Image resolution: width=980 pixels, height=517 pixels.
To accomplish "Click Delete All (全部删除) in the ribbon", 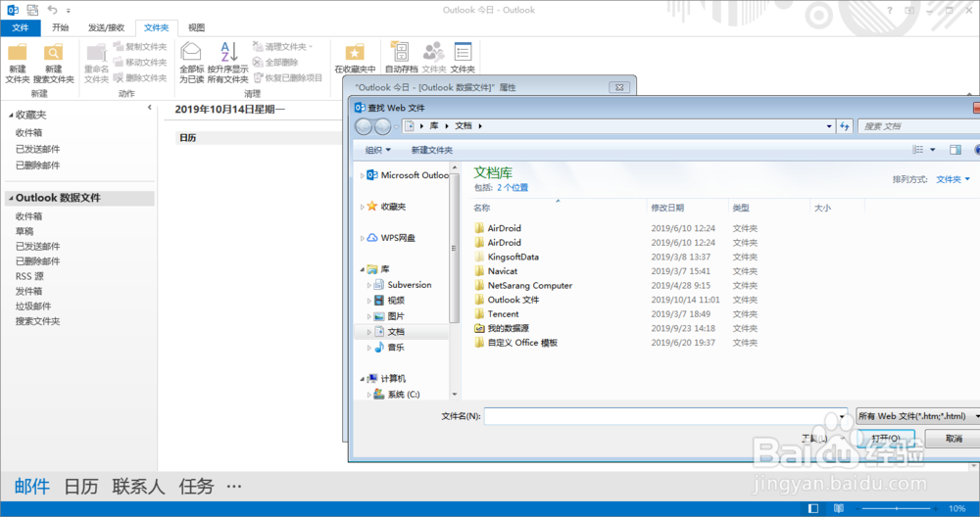I will 275,63.
